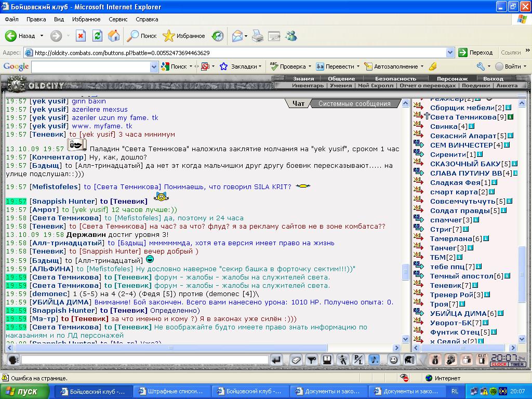
Task: Click the EXIT door icon
Action: click(482, 360)
